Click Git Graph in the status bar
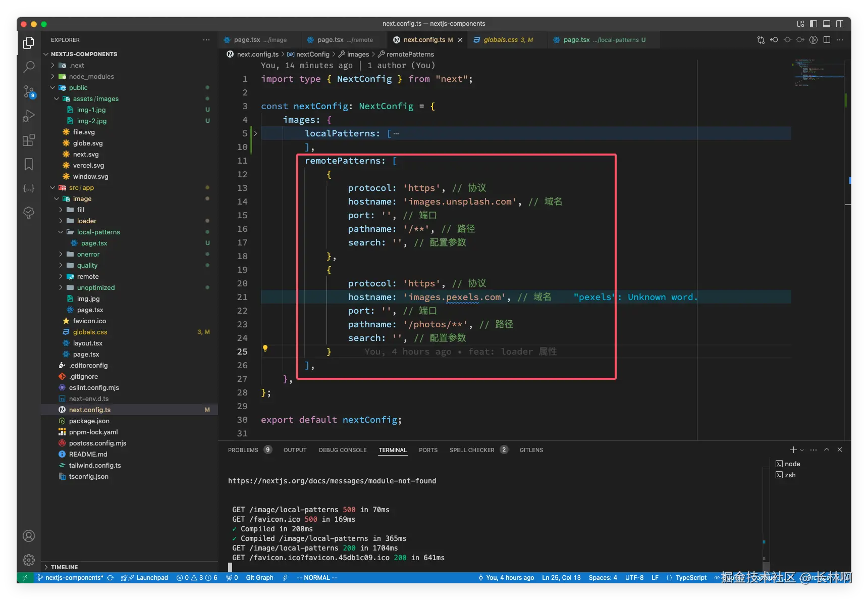This screenshot has width=868, height=600. tap(259, 578)
